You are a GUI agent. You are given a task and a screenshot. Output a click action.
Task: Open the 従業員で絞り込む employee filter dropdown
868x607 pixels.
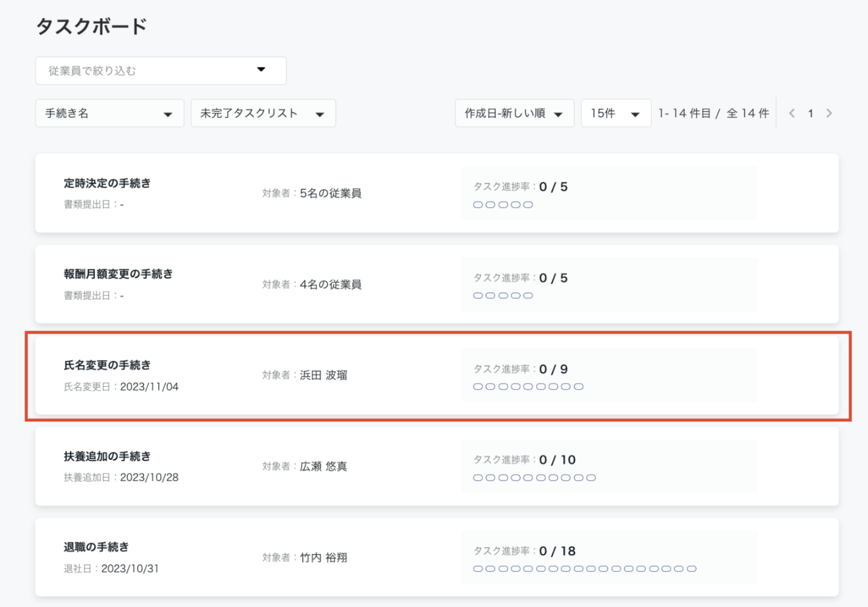coord(161,71)
